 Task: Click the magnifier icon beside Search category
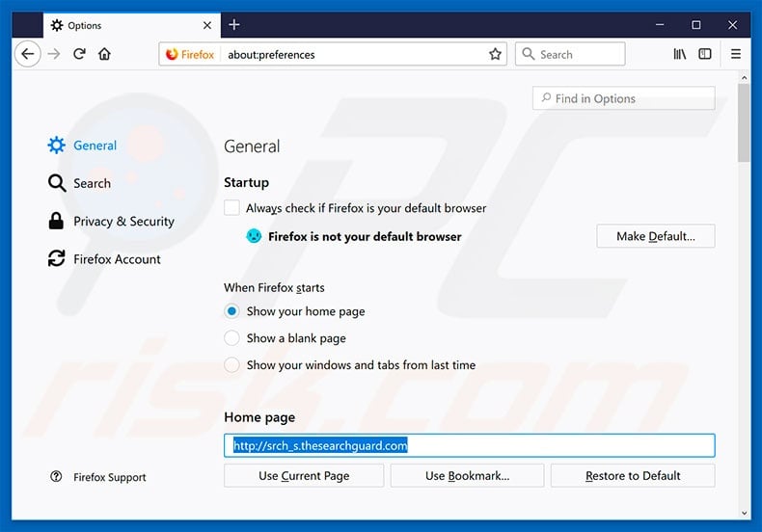(57, 183)
